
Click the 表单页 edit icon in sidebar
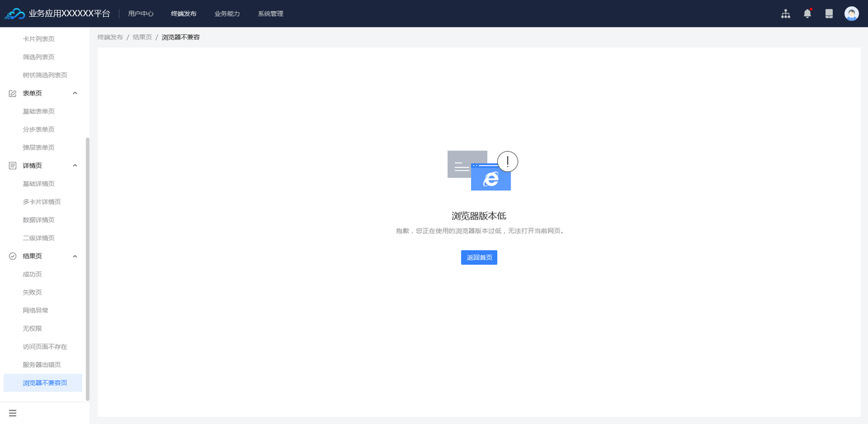pyautogui.click(x=13, y=93)
